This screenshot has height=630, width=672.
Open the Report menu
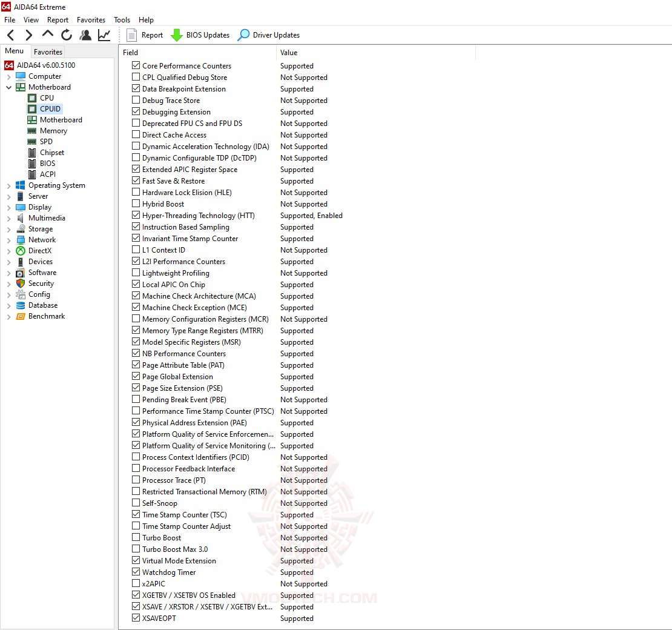pos(58,20)
